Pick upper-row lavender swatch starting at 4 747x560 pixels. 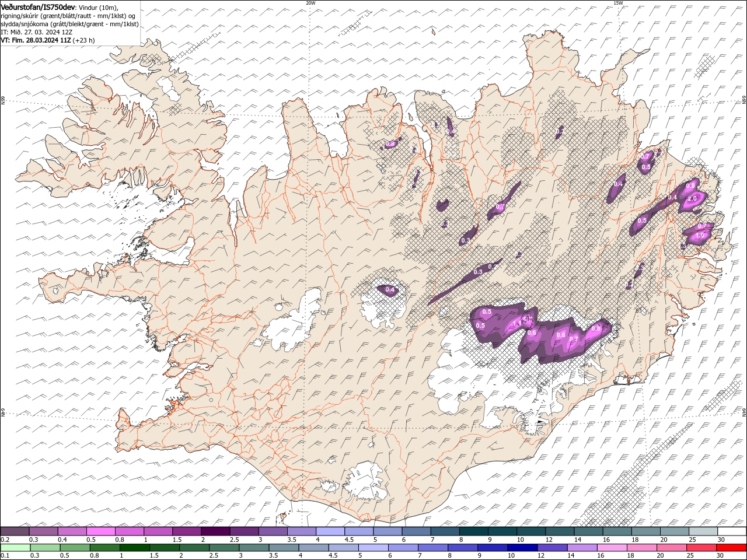tap(330, 531)
